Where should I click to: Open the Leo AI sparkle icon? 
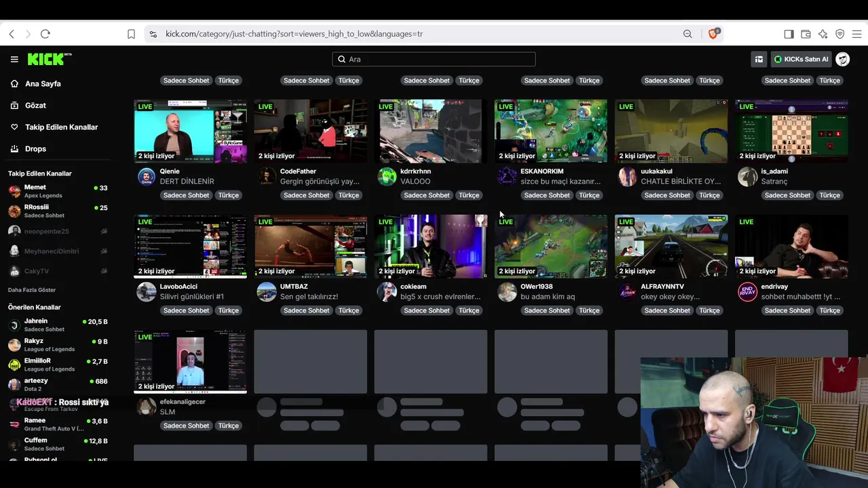(823, 34)
